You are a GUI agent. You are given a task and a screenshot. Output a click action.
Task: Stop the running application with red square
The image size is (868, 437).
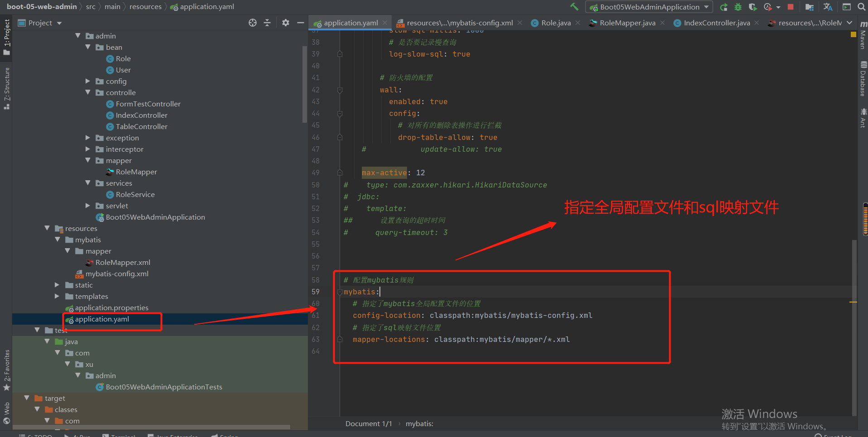click(x=791, y=7)
